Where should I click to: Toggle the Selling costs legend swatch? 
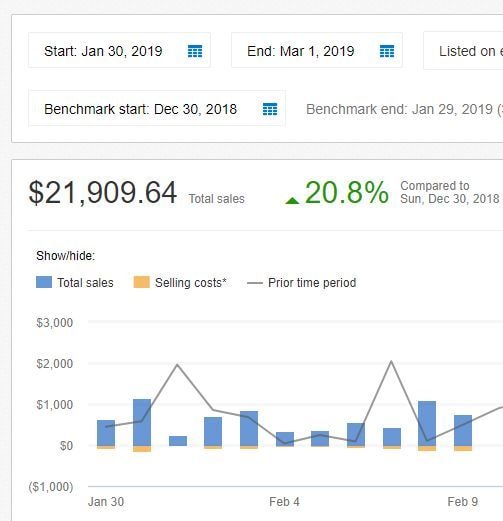(141, 282)
